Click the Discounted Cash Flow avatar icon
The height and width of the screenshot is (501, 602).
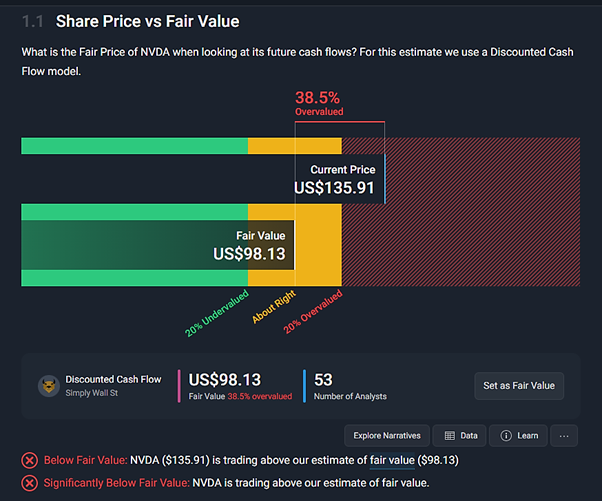coord(47,386)
